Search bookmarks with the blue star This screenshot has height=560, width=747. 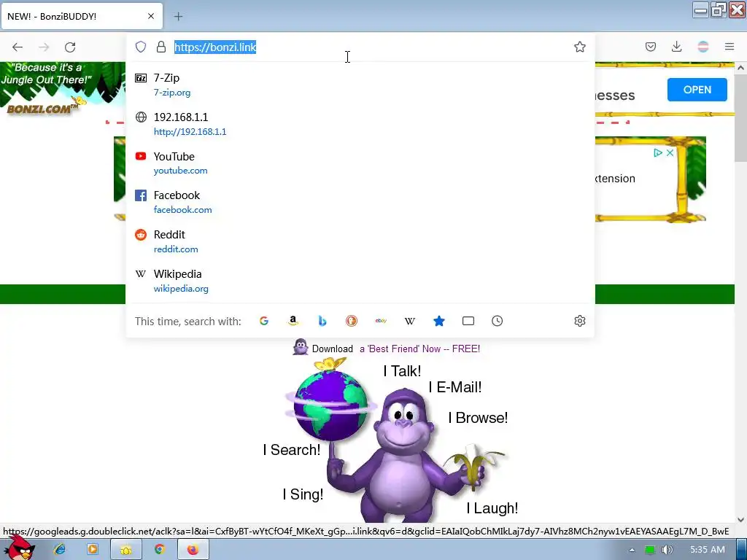pyautogui.click(x=438, y=321)
